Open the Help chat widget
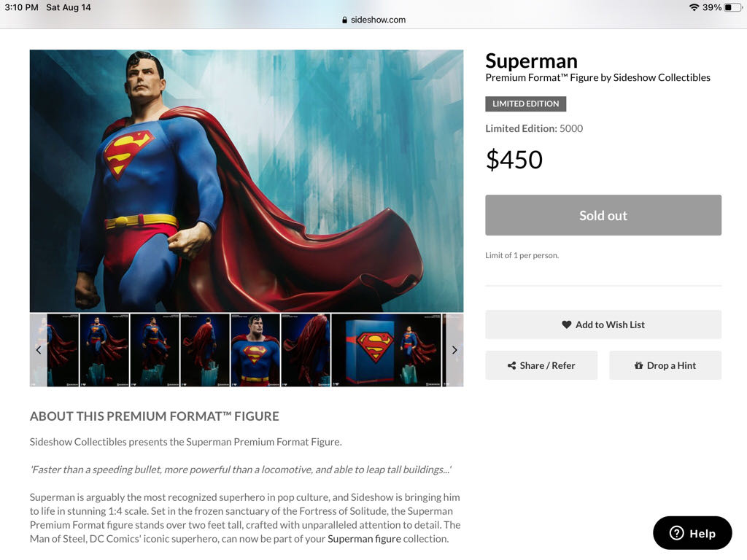Image resolution: width=747 pixels, height=560 pixels. click(692, 533)
